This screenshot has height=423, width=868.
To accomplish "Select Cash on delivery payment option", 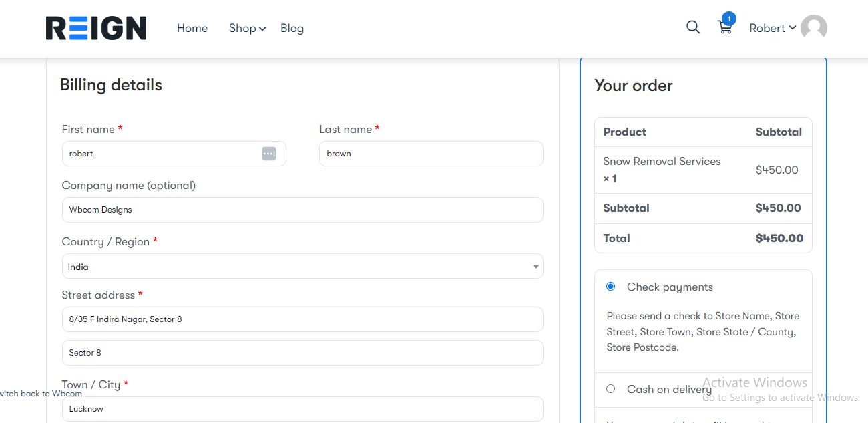I will [x=610, y=389].
